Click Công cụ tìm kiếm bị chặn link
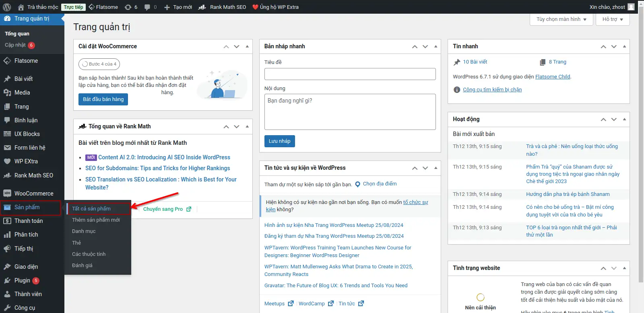Image resolution: width=644 pixels, height=313 pixels. point(492,90)
